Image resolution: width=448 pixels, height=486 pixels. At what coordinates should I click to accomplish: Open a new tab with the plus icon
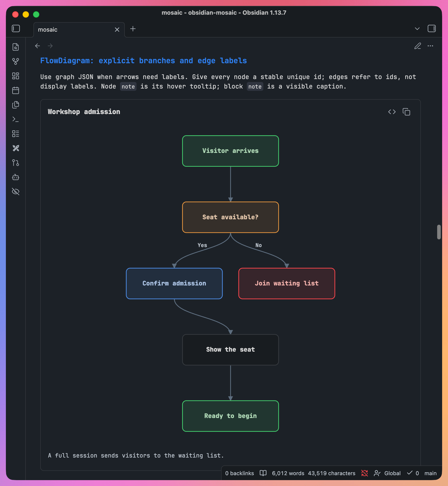pyautogui.click(x=133, y=29)
